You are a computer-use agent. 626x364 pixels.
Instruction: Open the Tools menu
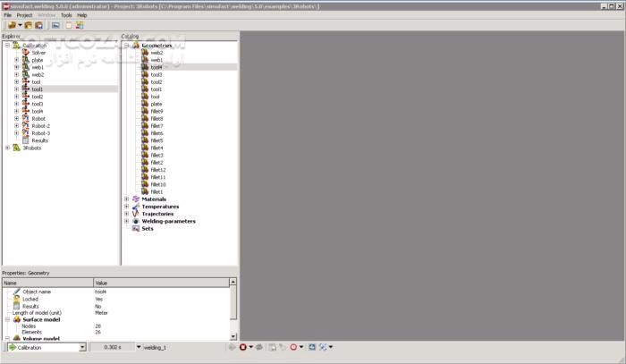[66, 15]
